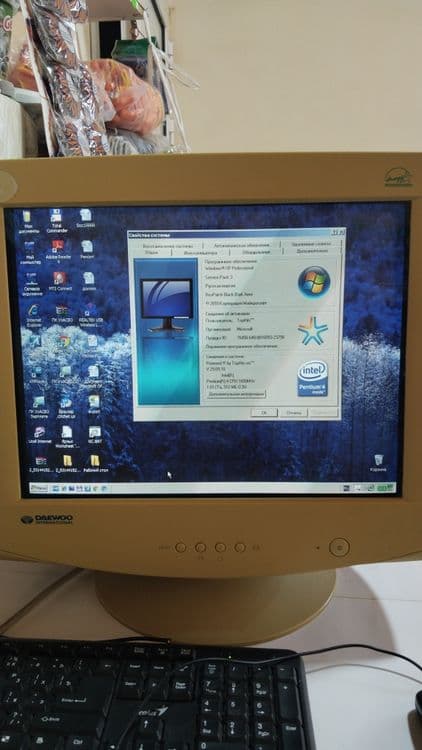Click the Additional Information (Дополнительная информация) button
This screenshot has width=422, height=750.
(236, 394)
